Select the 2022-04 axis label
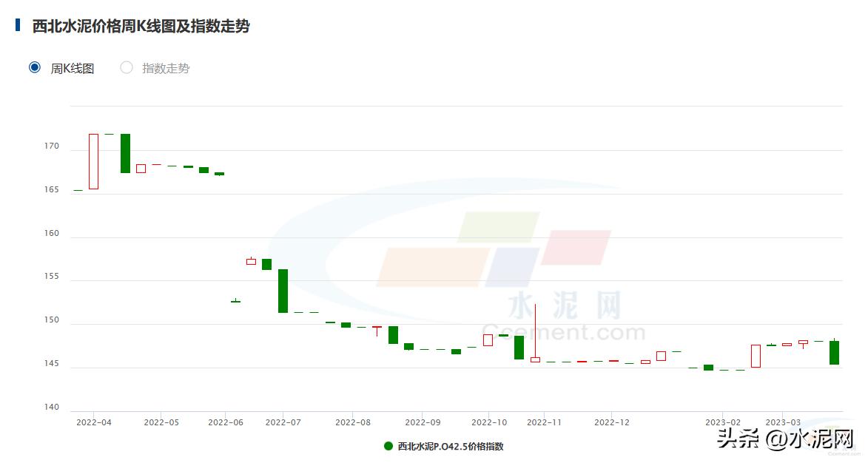 92,422
